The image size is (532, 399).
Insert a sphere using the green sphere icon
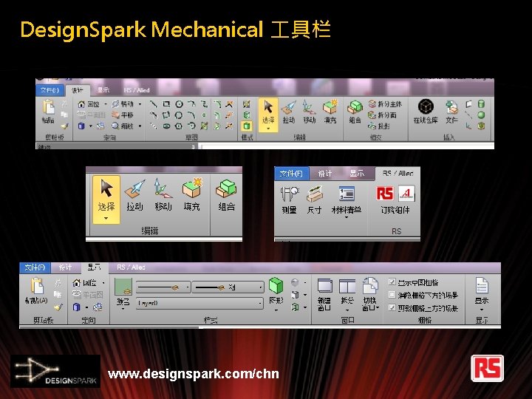point(481,115)
